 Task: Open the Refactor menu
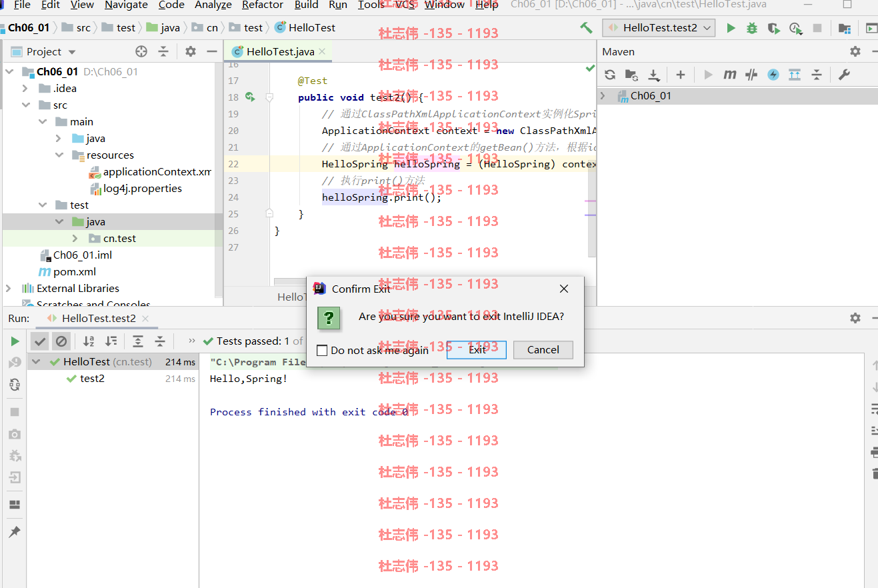(x=263, y=5)
